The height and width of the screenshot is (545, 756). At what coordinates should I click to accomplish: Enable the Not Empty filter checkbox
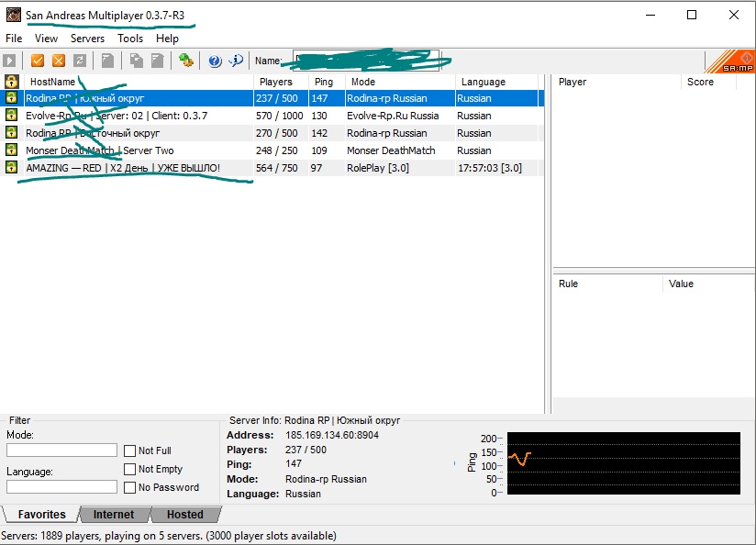(129, 469)
